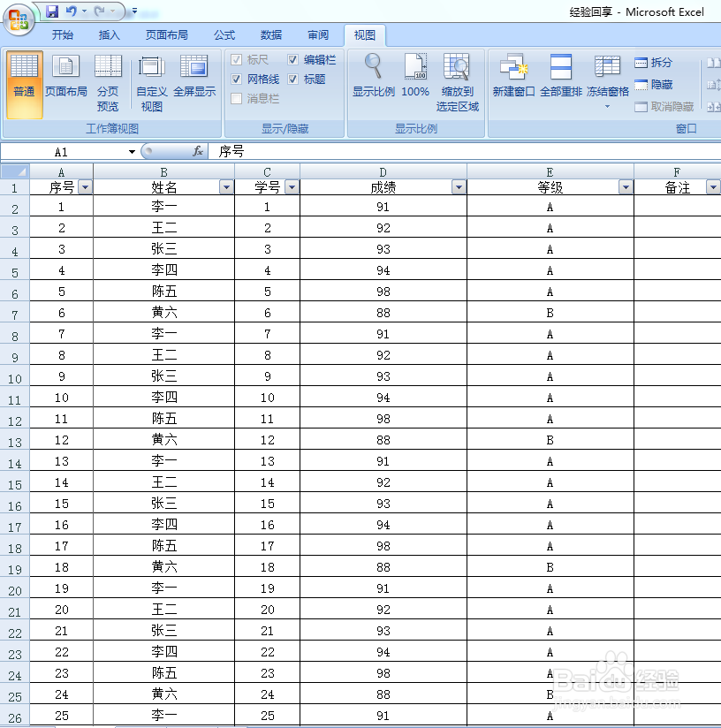
Task: Open the 插入 (Insert) ribbon tab
Action: click(109, 35)
